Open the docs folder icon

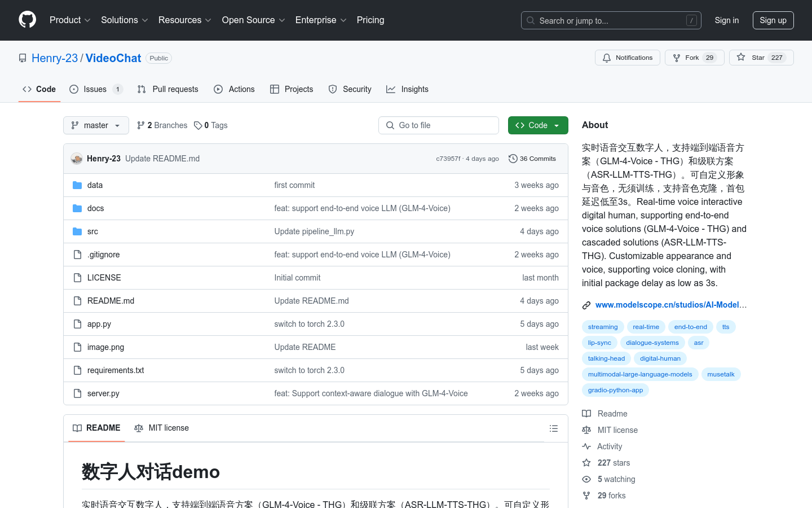click(x=77, y=208)
